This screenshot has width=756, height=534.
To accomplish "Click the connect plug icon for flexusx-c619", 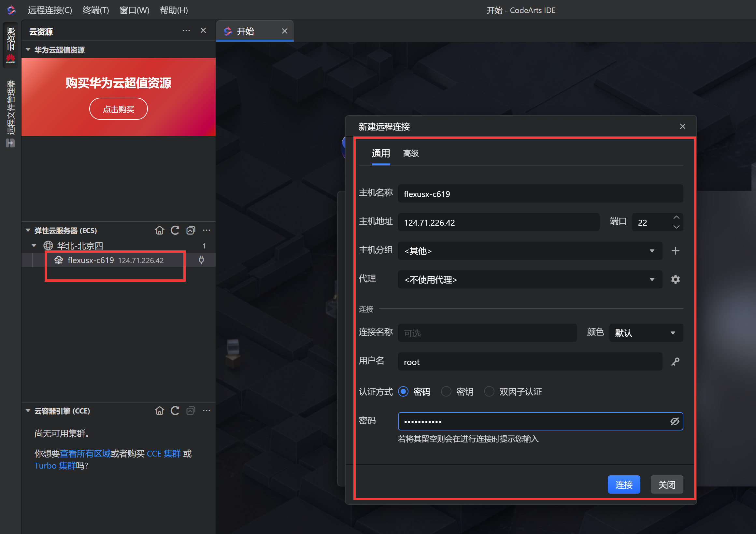I will [x=201, y=260].
